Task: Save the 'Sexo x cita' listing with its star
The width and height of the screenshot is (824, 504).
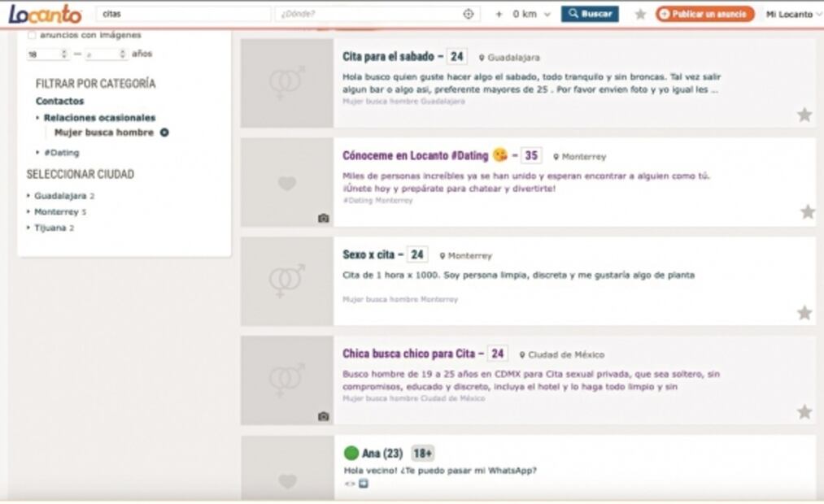Action: pos(804,313)
